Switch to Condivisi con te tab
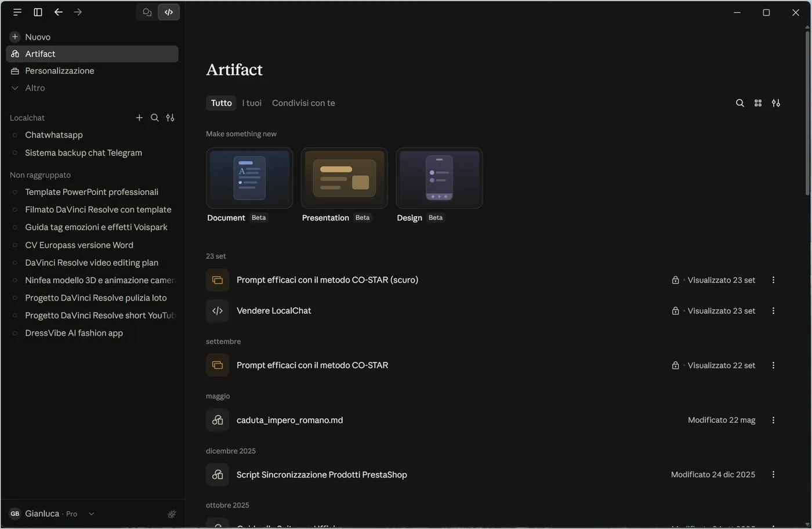Image resolution: width=812 pixels, height=529 pixels. (303, 103)
